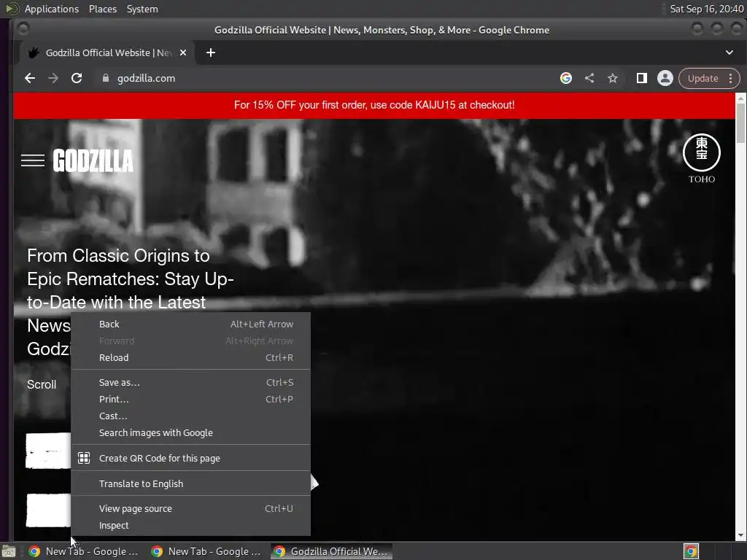Switch to second New Tab taskbar window
The image size is (747, 560).
(x=206, y=551)
